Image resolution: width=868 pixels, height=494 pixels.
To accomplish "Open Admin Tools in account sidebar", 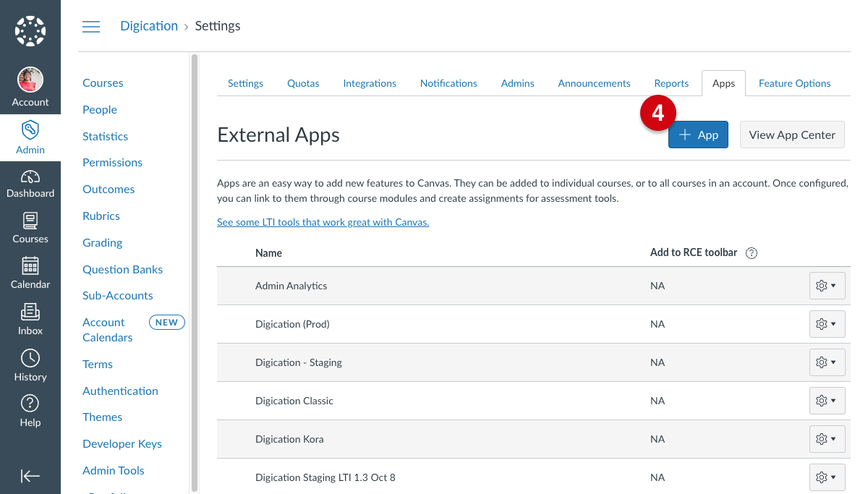I will click(114, 470).
